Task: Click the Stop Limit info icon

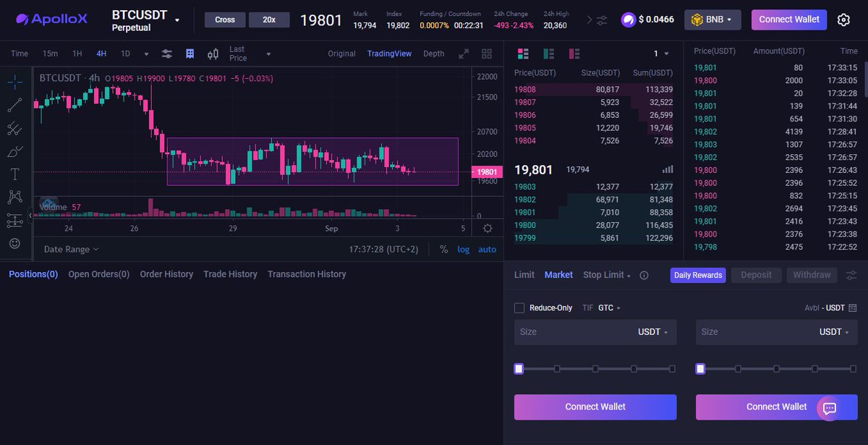Action: coord(644,275)
